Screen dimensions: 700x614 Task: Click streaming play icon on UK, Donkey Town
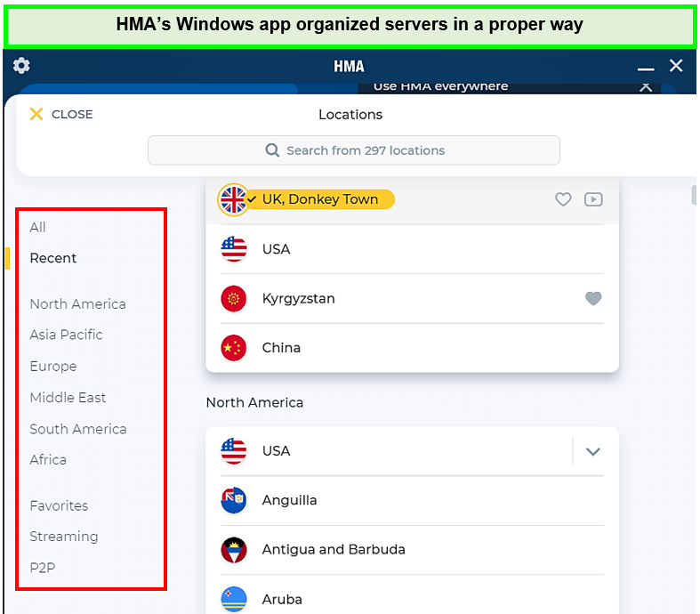[x=593, y=199]
